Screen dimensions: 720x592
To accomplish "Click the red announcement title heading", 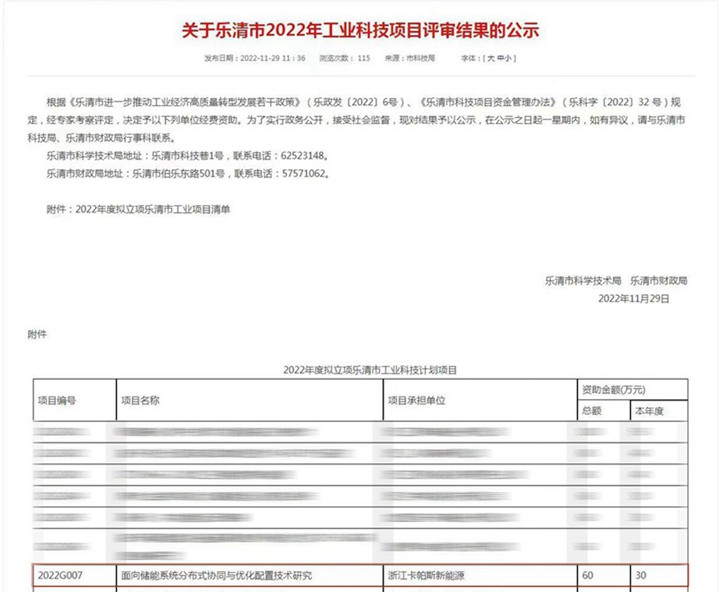I will [360, 30].
